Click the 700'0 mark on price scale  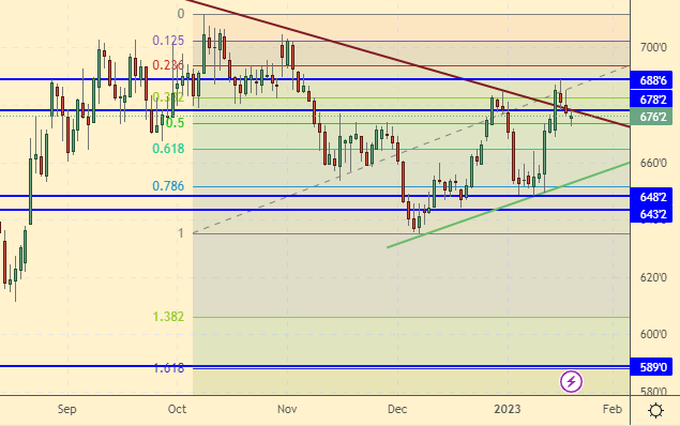tap(653, 47)
